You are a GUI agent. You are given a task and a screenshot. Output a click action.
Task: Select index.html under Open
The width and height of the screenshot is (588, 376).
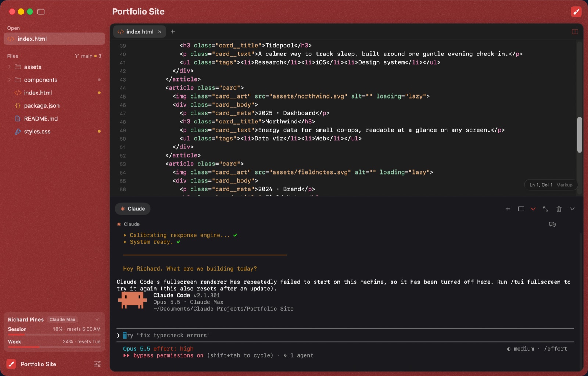[x=54, y=39]
